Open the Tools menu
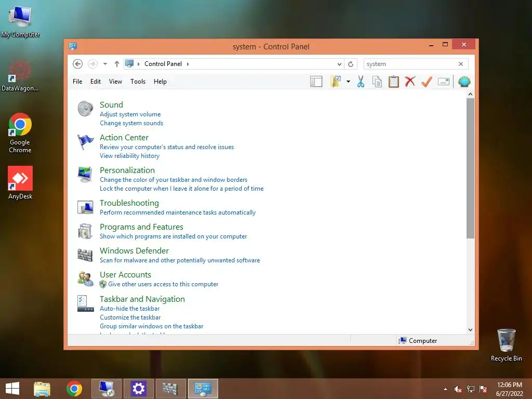532x399 pixels. (138, 82)
